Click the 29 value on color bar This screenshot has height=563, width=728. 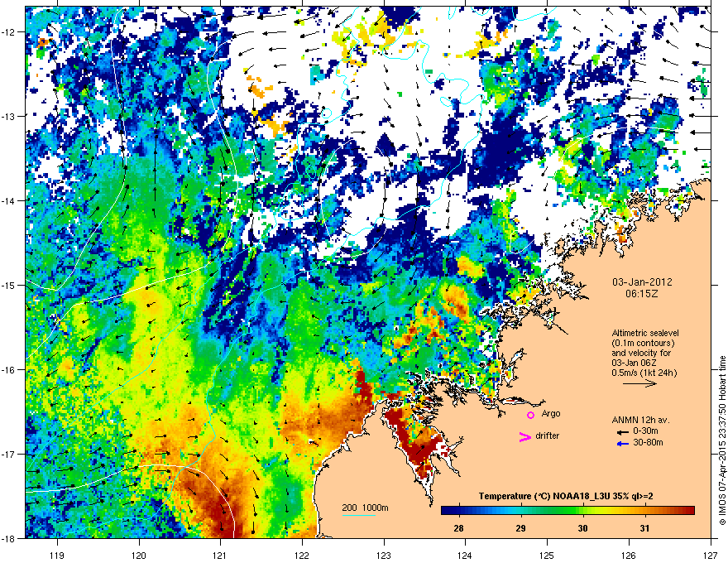[x=521, y=527]
